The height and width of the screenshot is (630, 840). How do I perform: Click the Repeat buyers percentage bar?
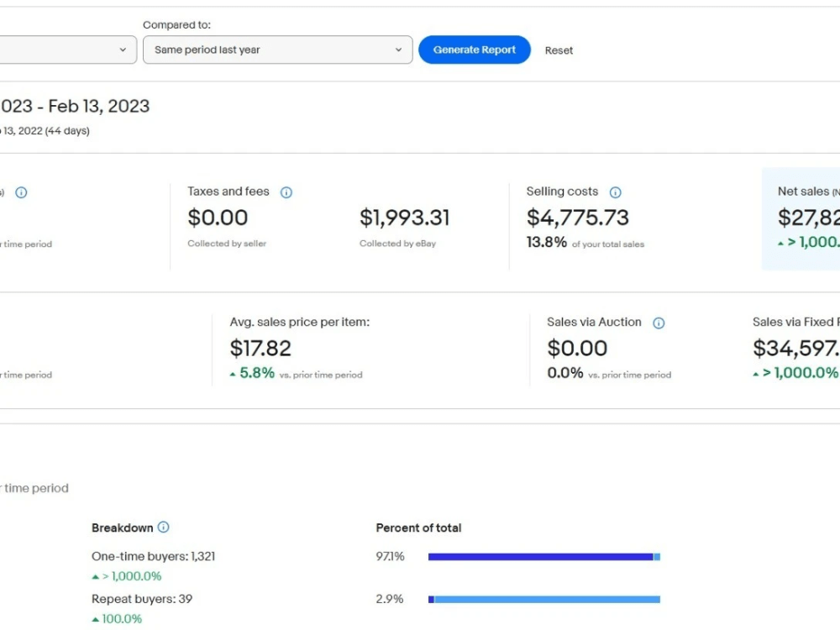click(x=543, y=600)
